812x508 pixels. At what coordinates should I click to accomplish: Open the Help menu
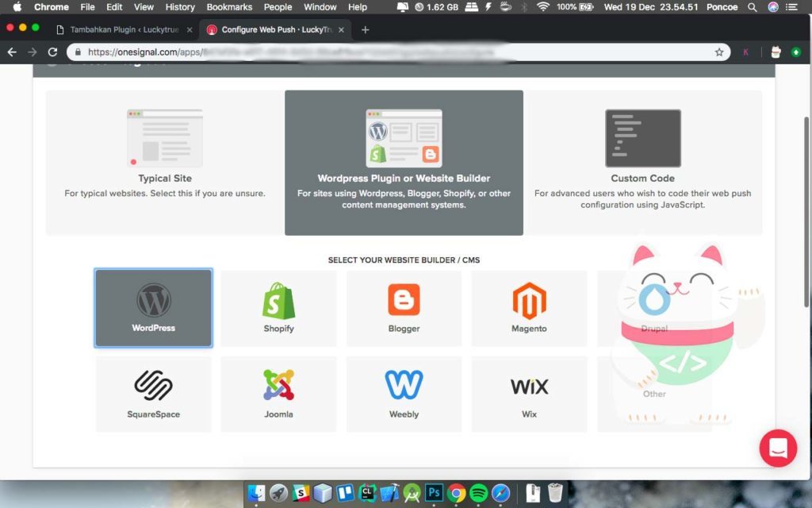358,6
